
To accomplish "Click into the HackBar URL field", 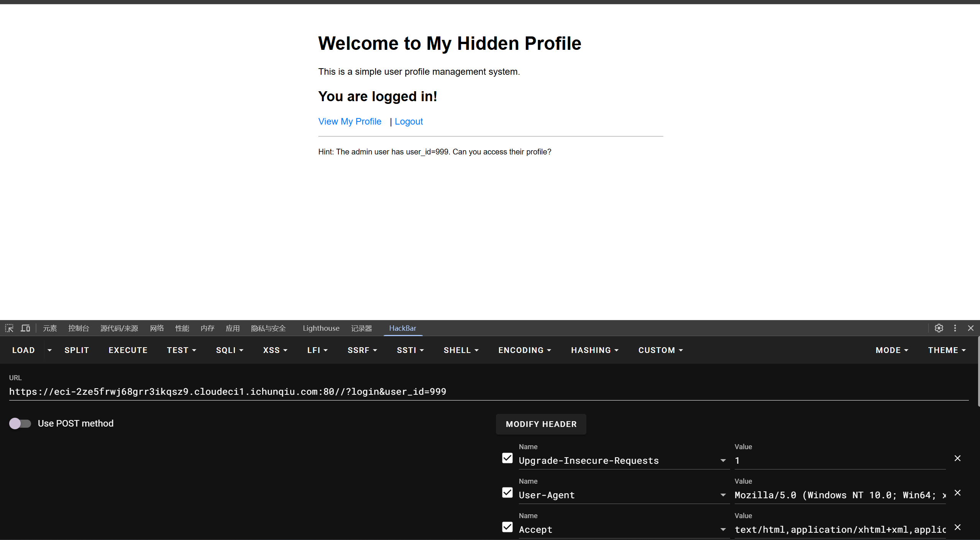I will 489,392.
